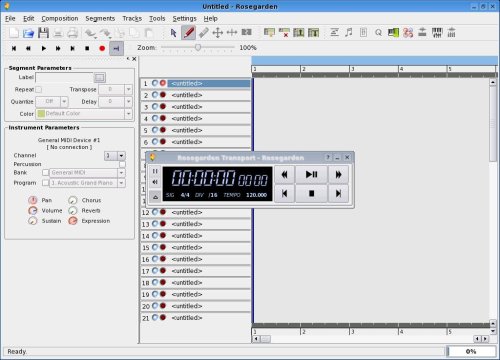This screenshot has width=500, height=360.
Task: Open the notation editor with the note icon
Action: click(349, 33)
